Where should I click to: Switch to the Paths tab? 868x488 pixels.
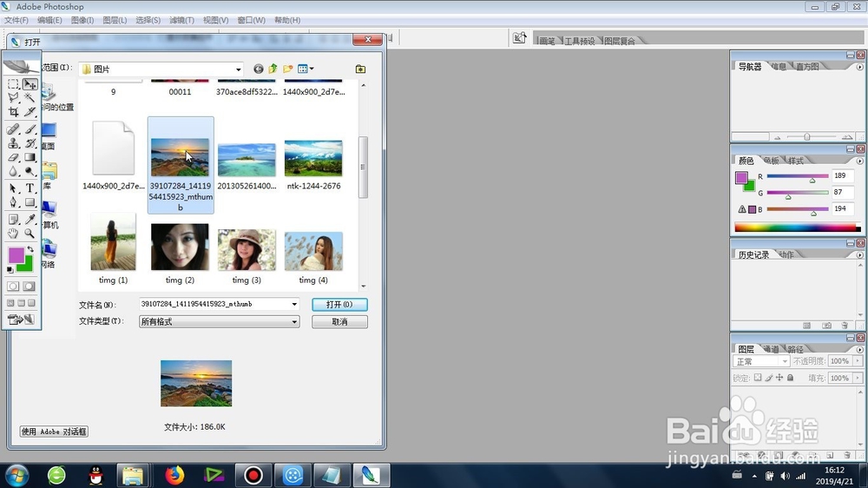pyautogui.click(x=795, y=349)
